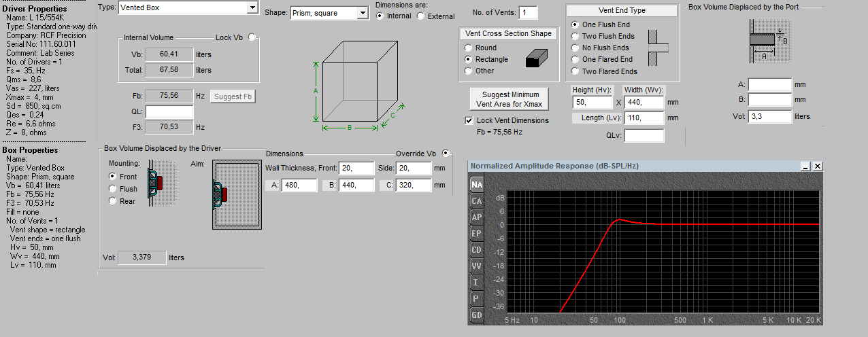
Task: Switch to the CA graph tab
Action: point(477,200)
